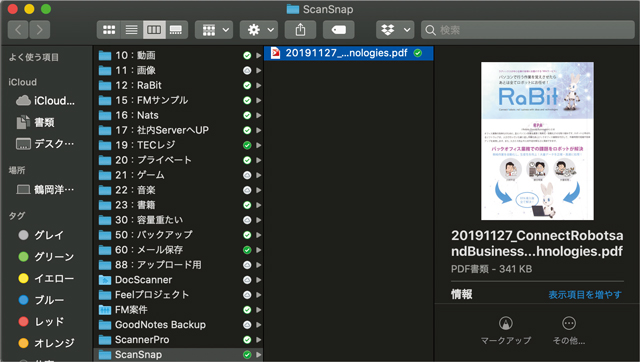
Task: Open 書類 in the sidebar
Action: click(36, 122)
